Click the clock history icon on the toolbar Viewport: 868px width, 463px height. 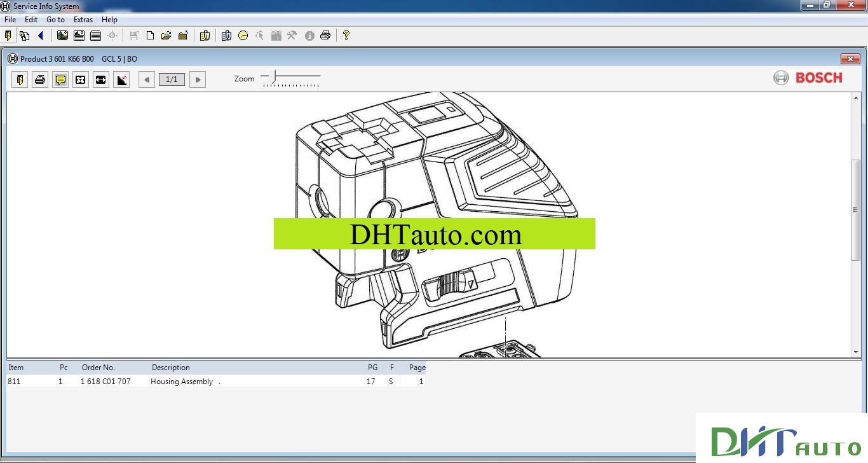[243, 36]
